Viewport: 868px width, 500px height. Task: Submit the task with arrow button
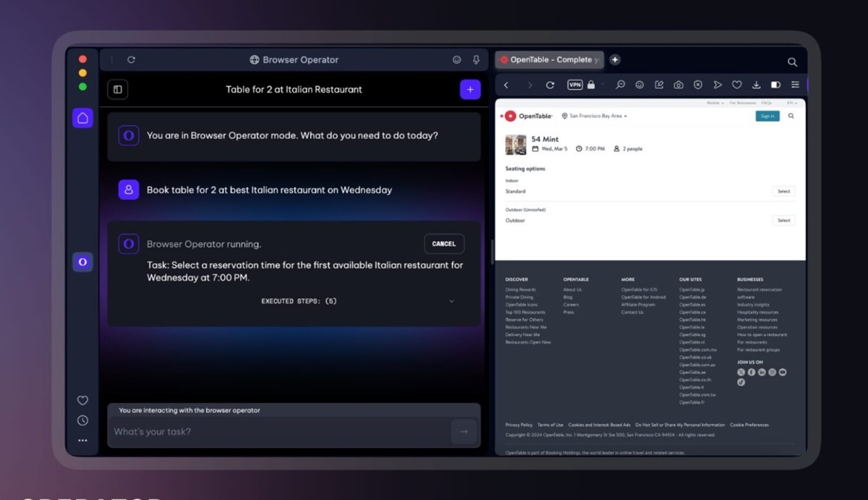pyautogui.click(x=464, y=431)
